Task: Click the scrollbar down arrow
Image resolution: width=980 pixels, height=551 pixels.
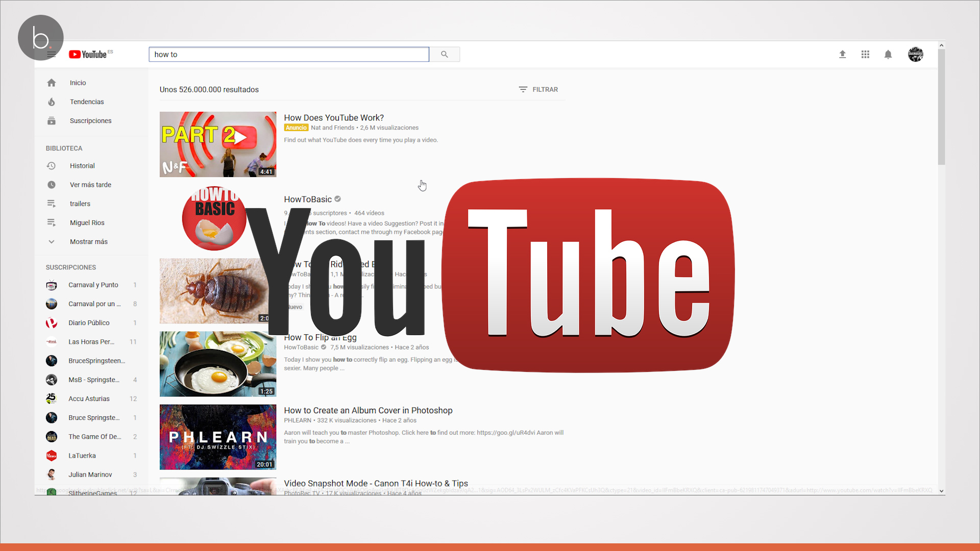Action: 941,491
